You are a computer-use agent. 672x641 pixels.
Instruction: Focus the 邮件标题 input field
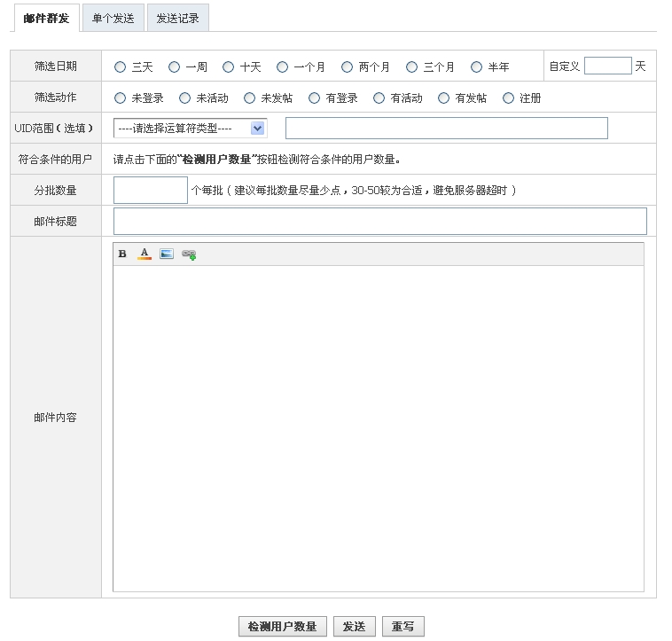click(x=379, y=222)
